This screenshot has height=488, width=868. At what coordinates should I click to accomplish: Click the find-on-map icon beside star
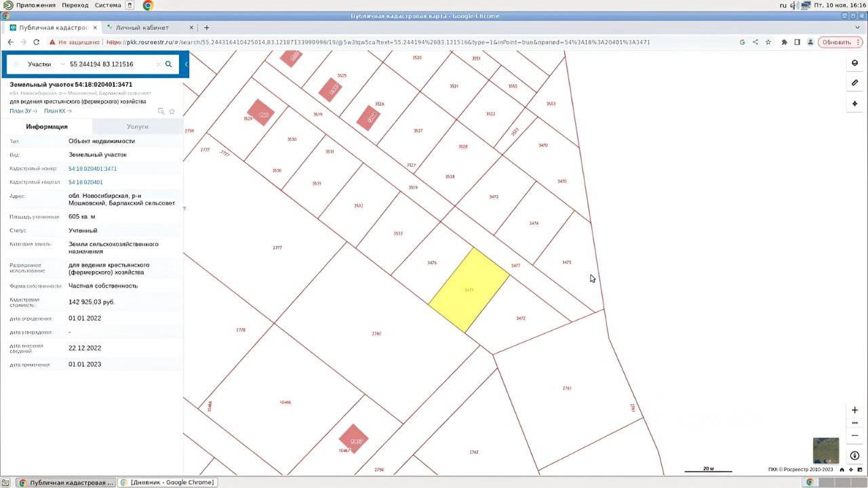161,111
